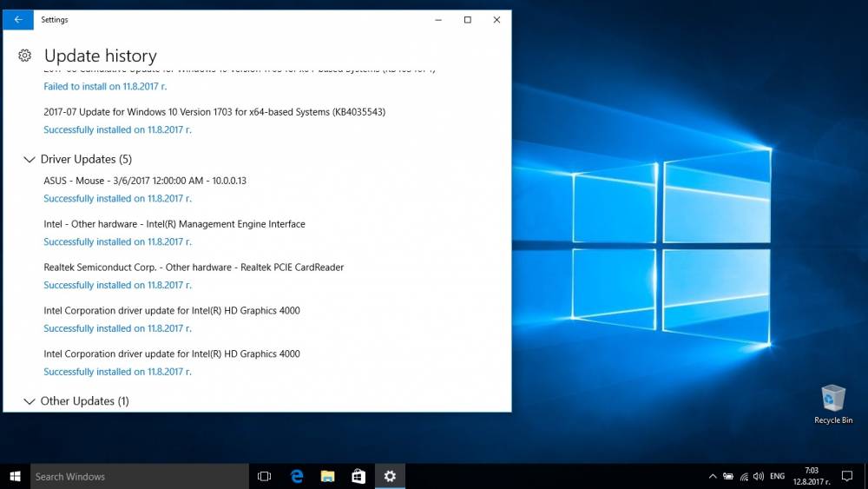Click the Settings gear icon beside Update history
The image size is (868, 489).
pos(24,56)
